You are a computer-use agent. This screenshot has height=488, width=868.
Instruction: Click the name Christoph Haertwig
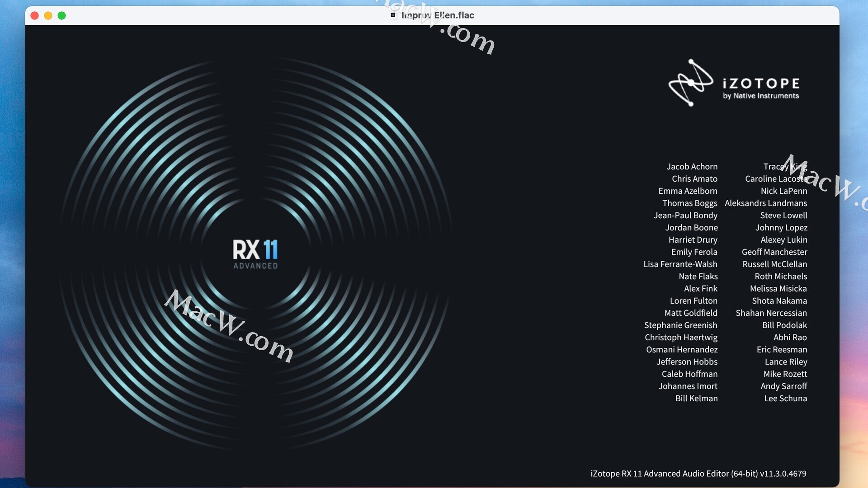(681, 338)
